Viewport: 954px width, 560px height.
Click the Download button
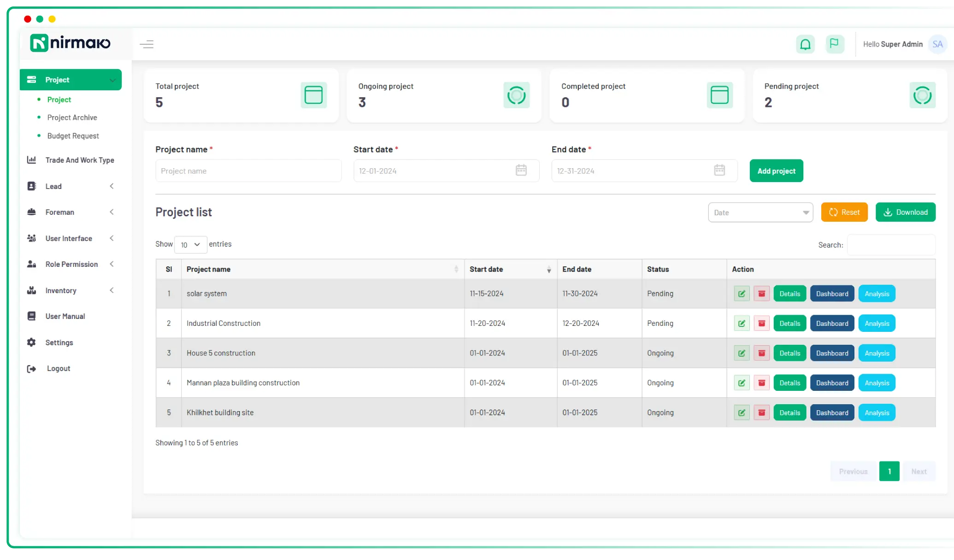pyautogui.click(x=905, y=212)
